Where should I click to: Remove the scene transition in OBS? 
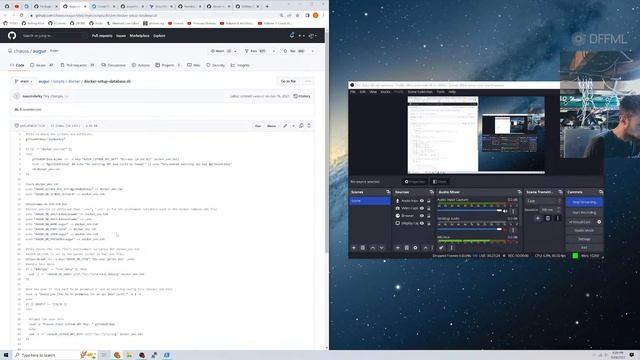pyautogui.click(x=548, y=218)
